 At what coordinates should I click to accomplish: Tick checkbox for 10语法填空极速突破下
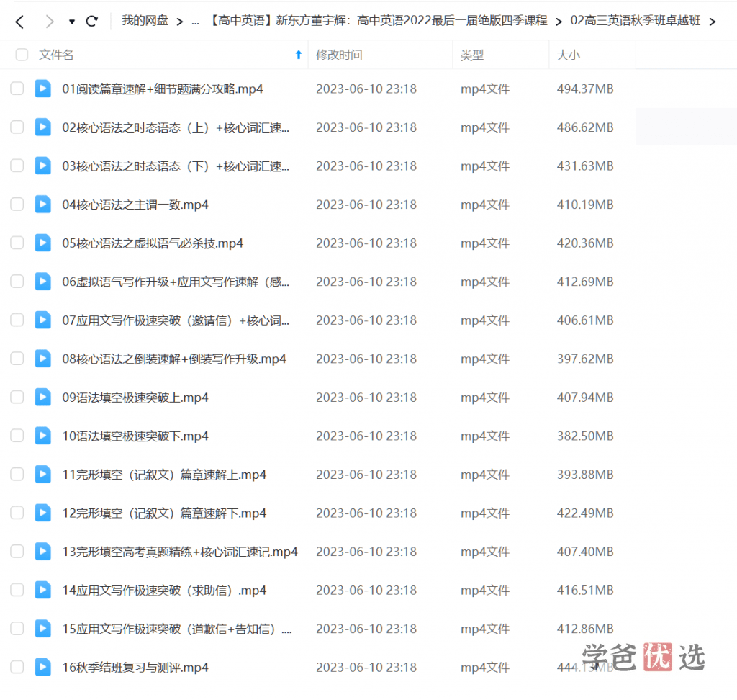[17, 436]
